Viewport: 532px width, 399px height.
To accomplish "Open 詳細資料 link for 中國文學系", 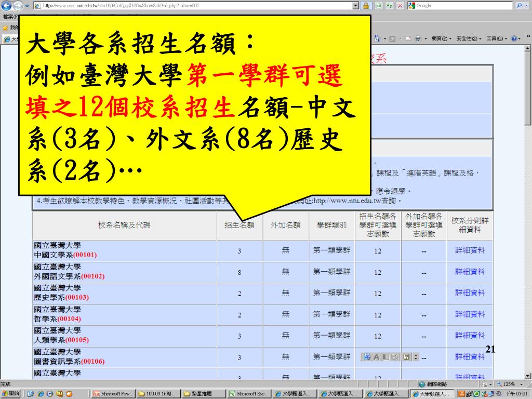I will tap(470, 250).
